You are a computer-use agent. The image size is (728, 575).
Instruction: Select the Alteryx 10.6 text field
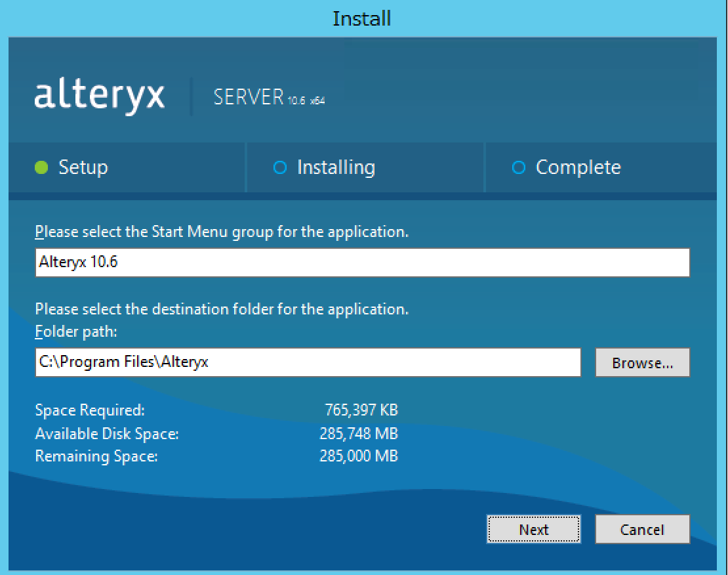click(362, 262)
